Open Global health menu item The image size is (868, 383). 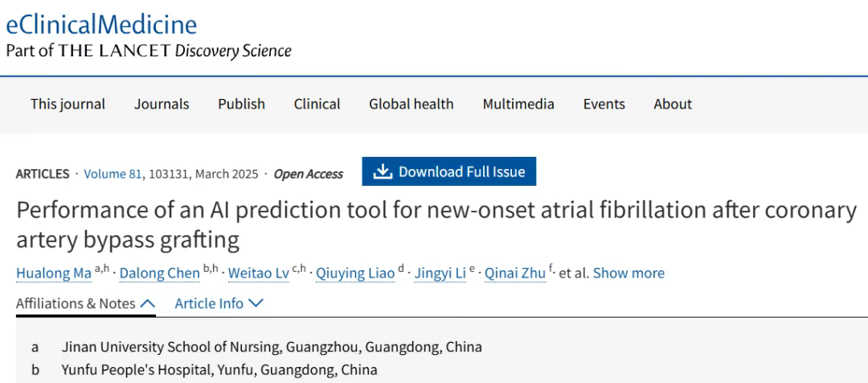pos(411,105)
